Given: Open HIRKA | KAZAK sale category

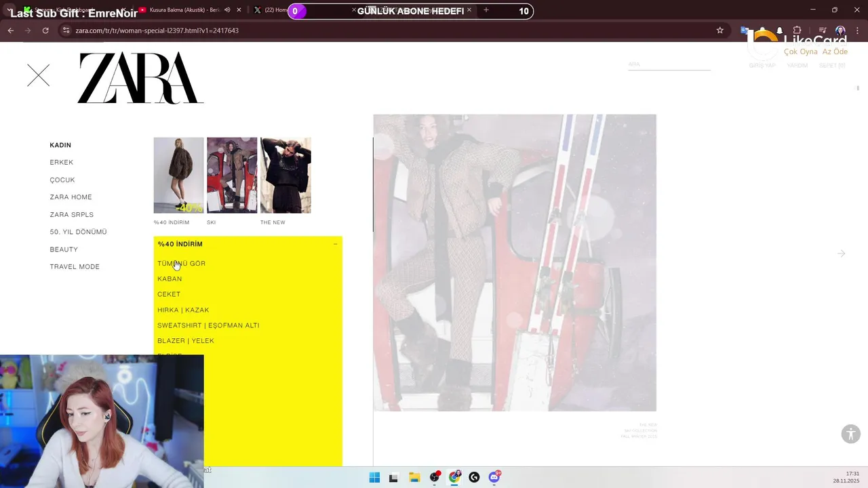Looking at the screenshot, I should (x=183, y=310).
